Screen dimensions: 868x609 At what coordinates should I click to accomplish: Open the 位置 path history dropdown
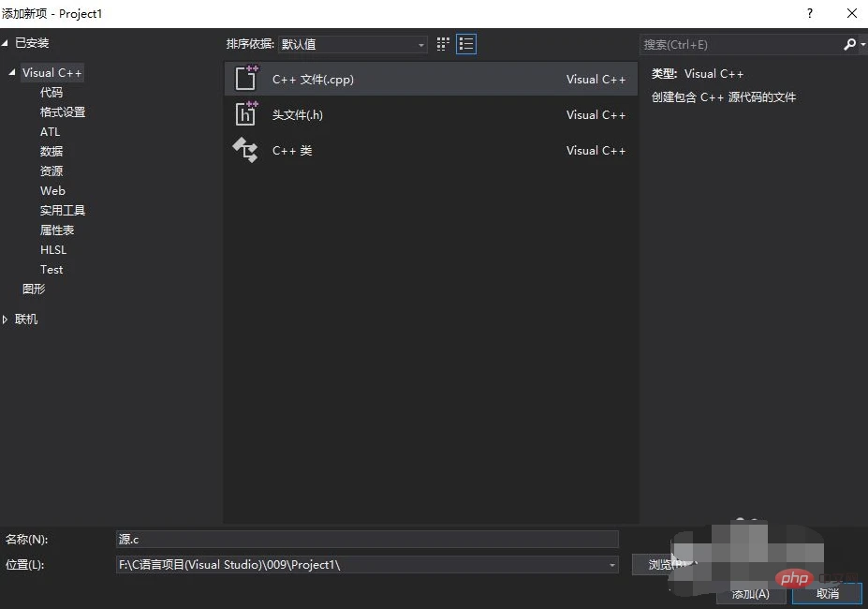coord(612,564)
